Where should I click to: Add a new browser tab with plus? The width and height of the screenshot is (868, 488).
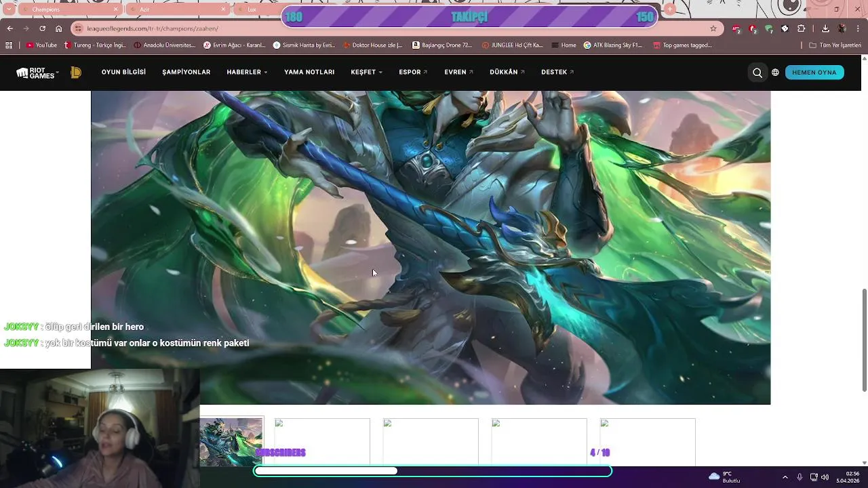click(x=670, y=9)
